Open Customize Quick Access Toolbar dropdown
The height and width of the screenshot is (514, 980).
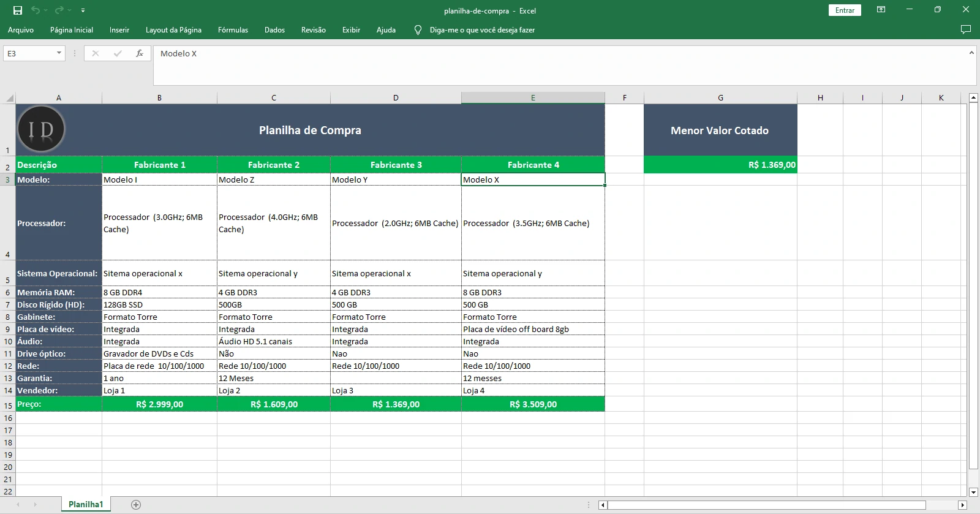[x=83, y=10]
